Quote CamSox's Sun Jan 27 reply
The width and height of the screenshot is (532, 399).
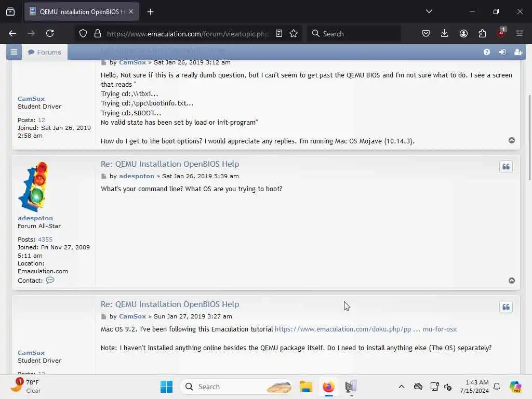506,307
